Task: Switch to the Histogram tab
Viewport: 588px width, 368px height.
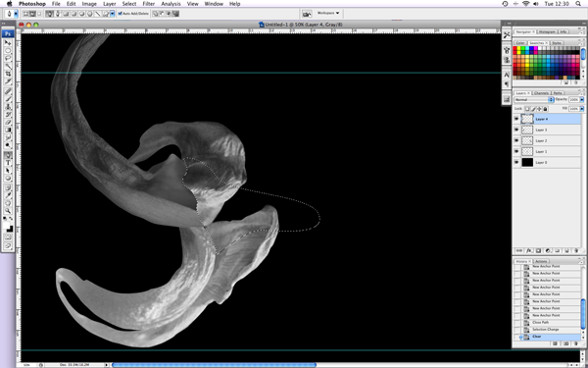Action: click(x=547, y=32)
